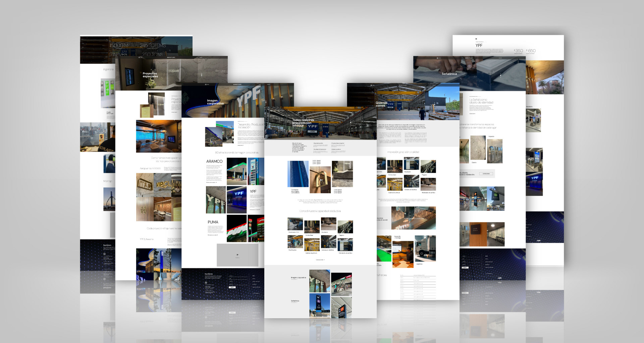
Task: Click Quienes somos hero title
Action: tap(381, 104)
